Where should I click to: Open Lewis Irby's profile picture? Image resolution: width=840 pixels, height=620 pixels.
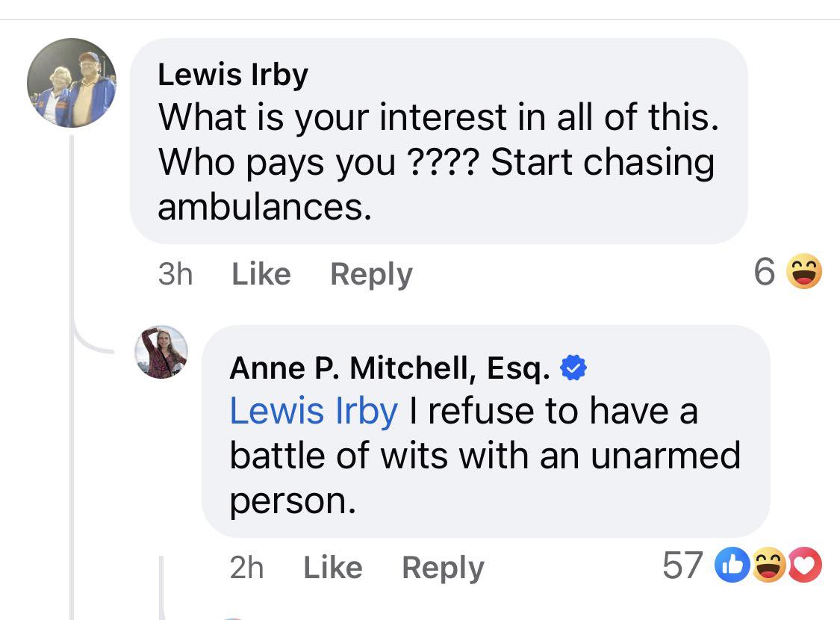click(x=72, y=83)
